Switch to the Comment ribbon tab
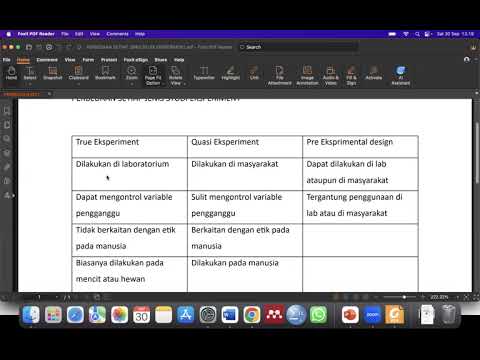 coord(47,60)
